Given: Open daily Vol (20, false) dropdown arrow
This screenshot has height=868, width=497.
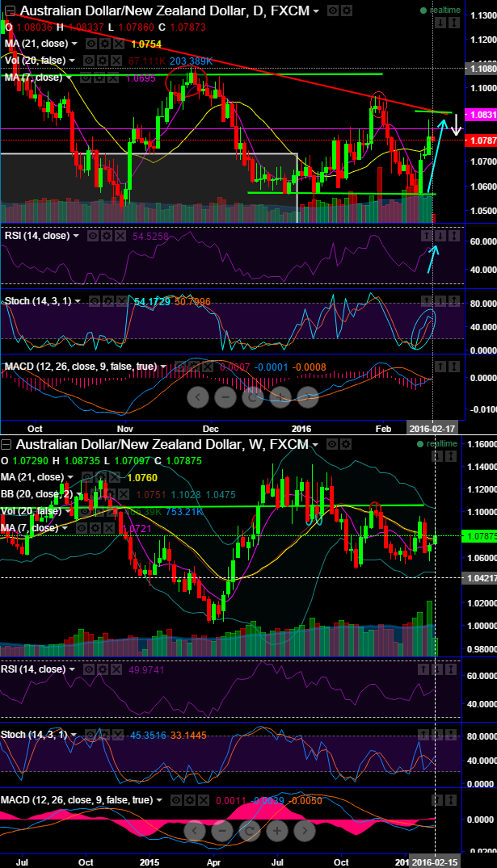Looking at the screenshot, I should point(72,61).
